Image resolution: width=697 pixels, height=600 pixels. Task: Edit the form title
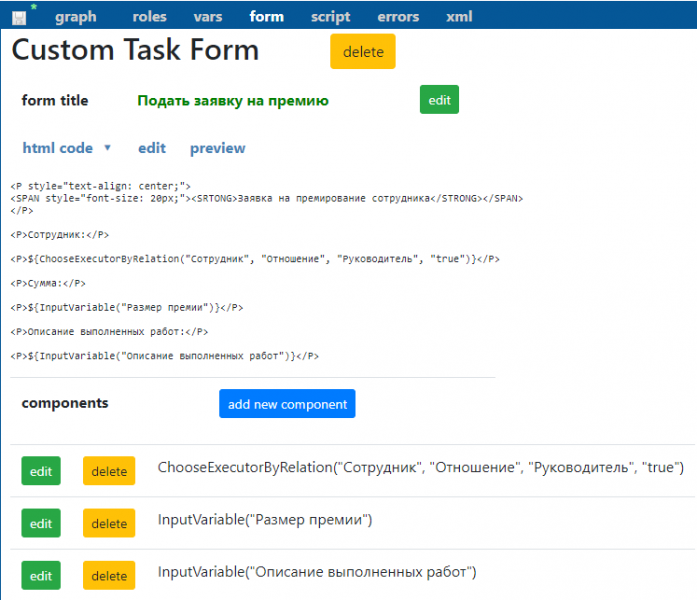click(439, 100)
